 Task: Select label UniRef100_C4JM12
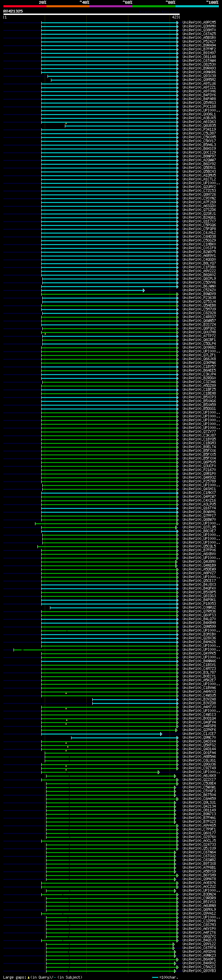[199, 233]
